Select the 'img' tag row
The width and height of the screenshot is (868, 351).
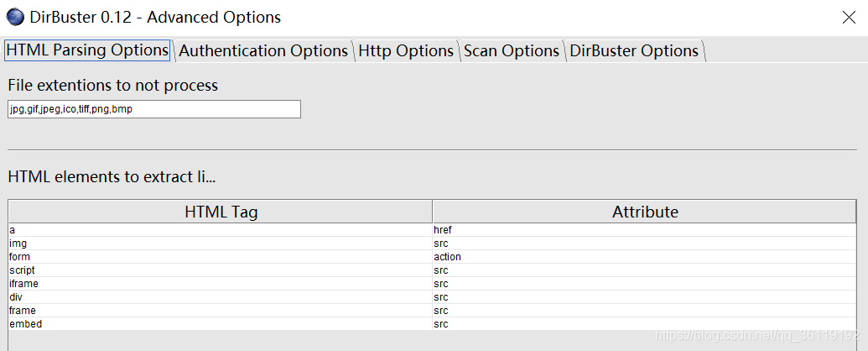click(x=220, y=244)
